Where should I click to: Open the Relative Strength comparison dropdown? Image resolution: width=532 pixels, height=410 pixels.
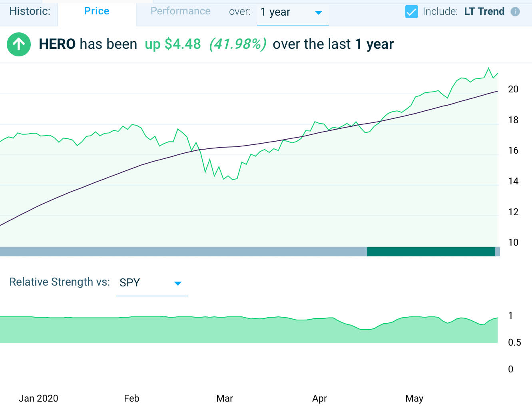tap(152, 282)
